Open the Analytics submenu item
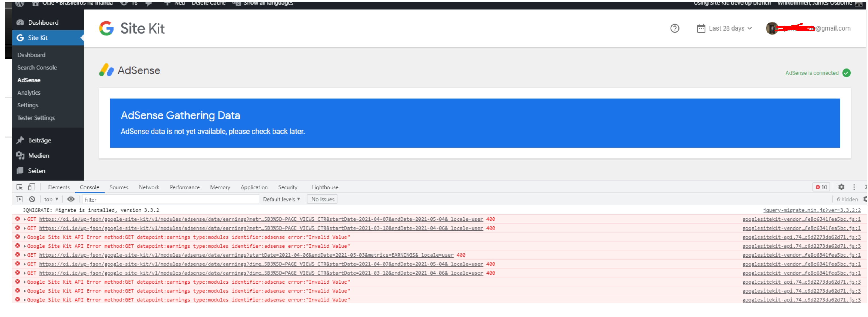This screenshot has height=317, width=868. pyautogui.click(x=29, y=93)
